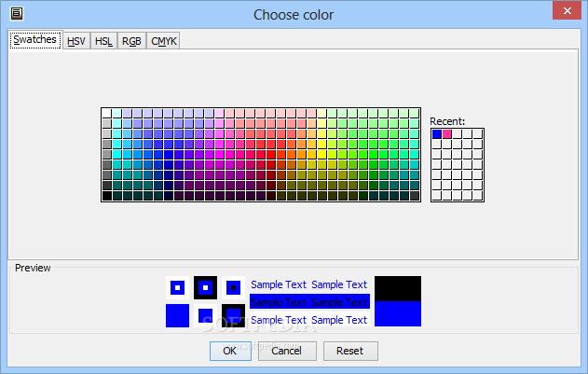Close the Choose color dialog
588x374 pixels.
click(567, 11)
